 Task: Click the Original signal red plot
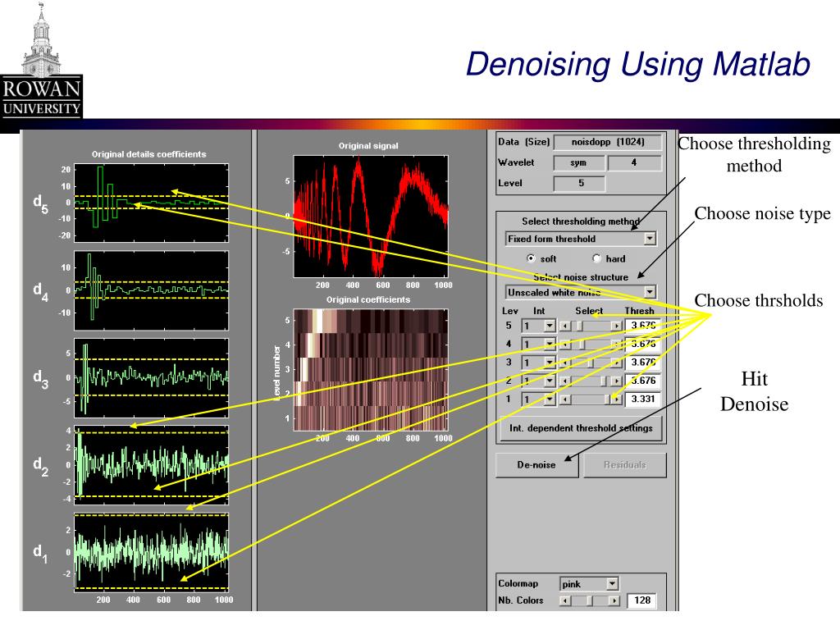click(x=371, y=217)
